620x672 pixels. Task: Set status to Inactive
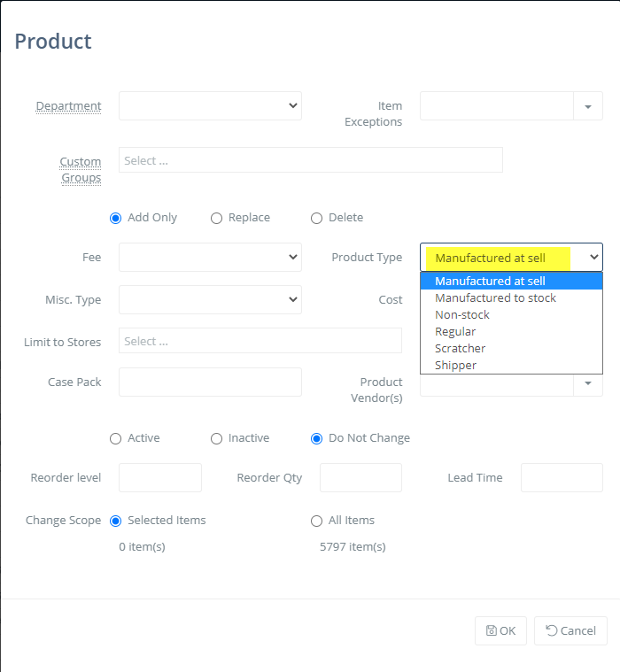click(x=216, y=439)
